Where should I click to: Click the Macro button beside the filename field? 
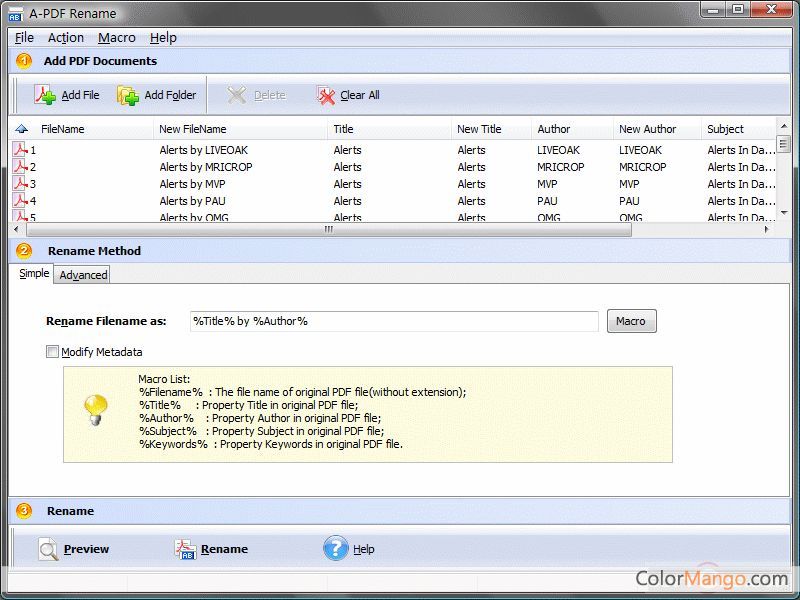[632, 321]
